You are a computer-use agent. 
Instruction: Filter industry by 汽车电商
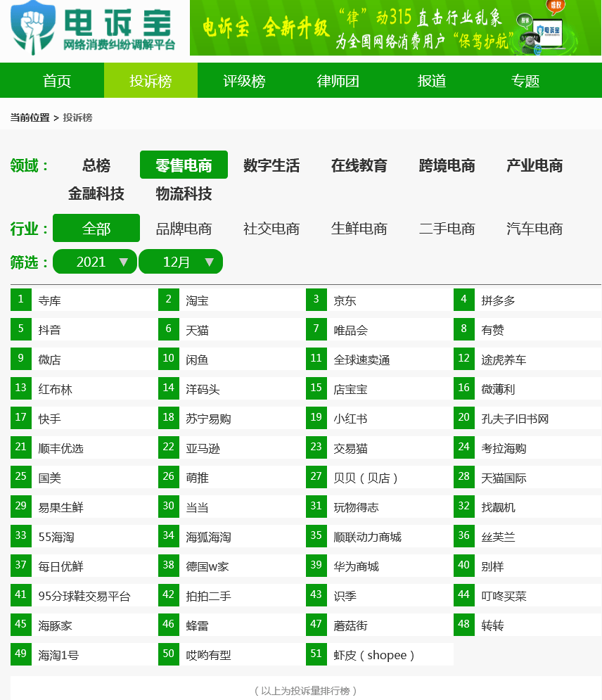534,228
